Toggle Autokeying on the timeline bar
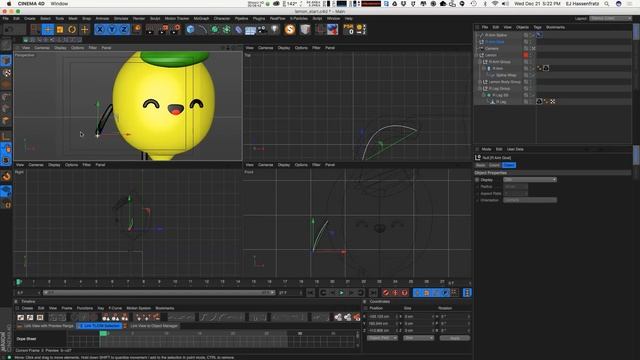 click(x=395, y=293)
